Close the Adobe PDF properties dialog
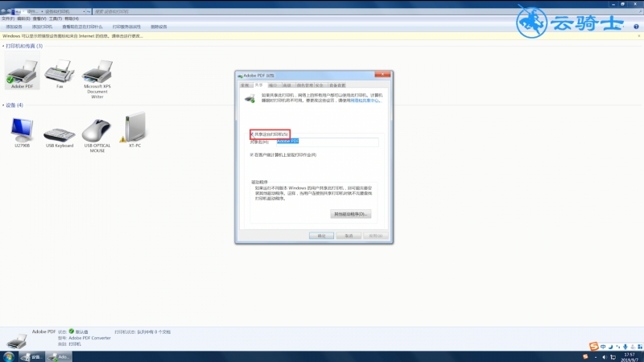Viewport: 644px width, 362px height. pyautogui.click(x=382, y=74)
